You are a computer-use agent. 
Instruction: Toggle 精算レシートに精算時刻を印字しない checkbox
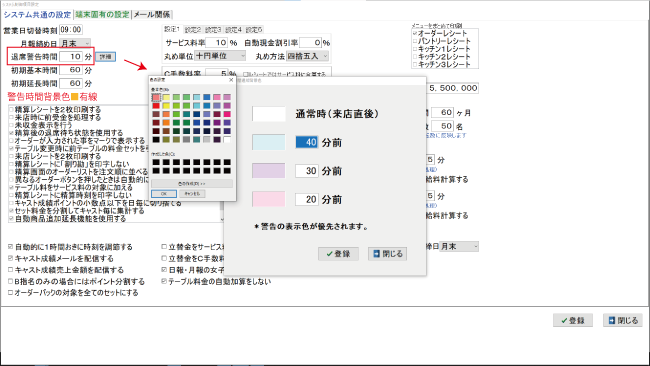[x=11, y=195]
